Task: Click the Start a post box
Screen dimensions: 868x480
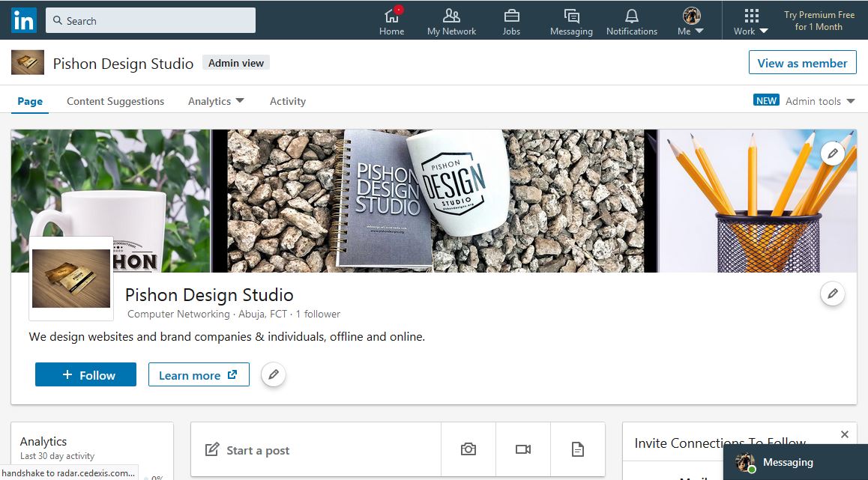Action: [316, 450]
